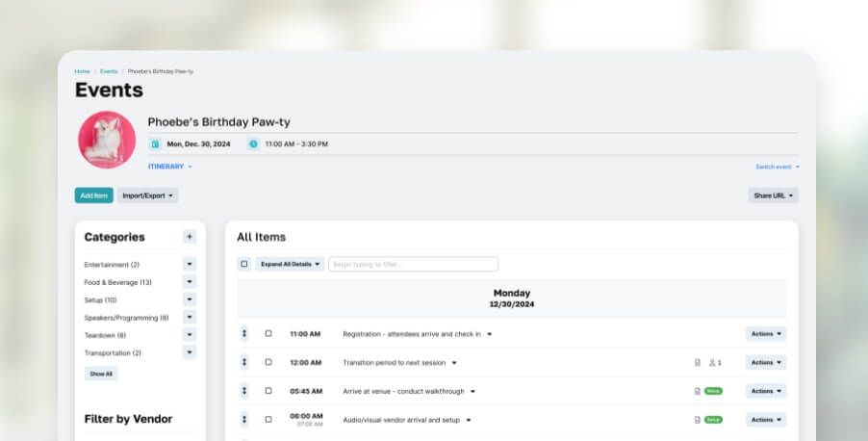Click the Registration - attendees arrive item text

coord(412,334)
